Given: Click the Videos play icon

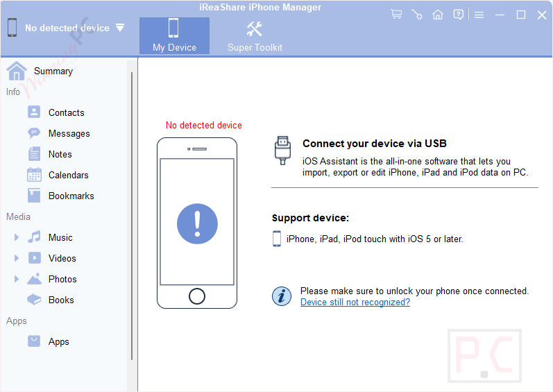Looking at the screenshot, I should pyautogui.click(x=34, y=258).
